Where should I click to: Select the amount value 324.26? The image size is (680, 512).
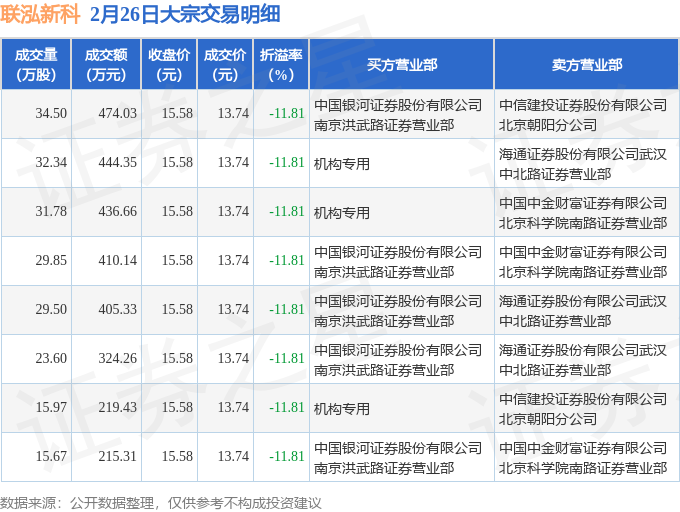point(118,359)
